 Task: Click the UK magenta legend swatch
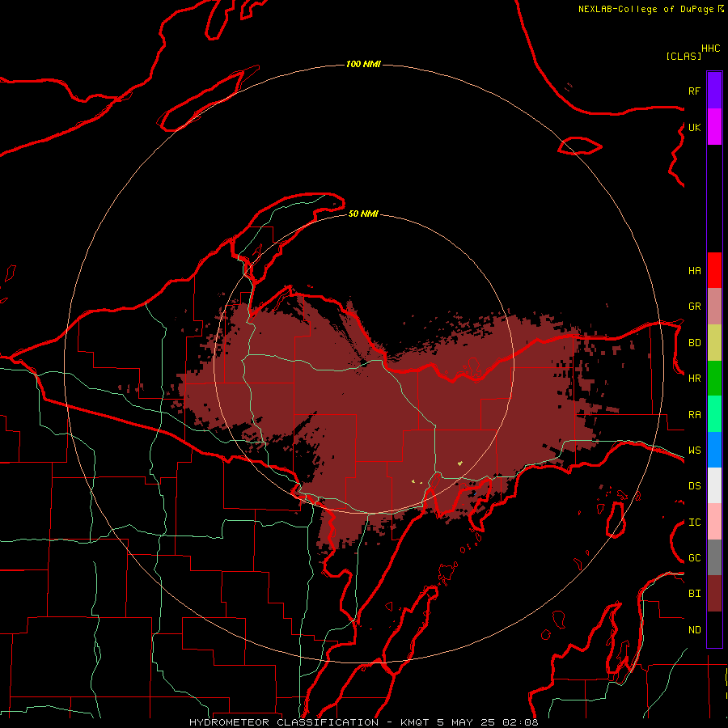coord(714,126)
